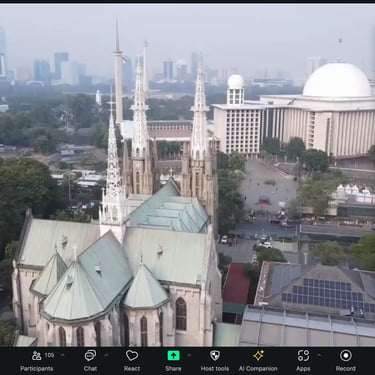The width and height of the screenshot is (375, 375).
Task: Open the Participants panel
Action: click(x=37, y=361)
